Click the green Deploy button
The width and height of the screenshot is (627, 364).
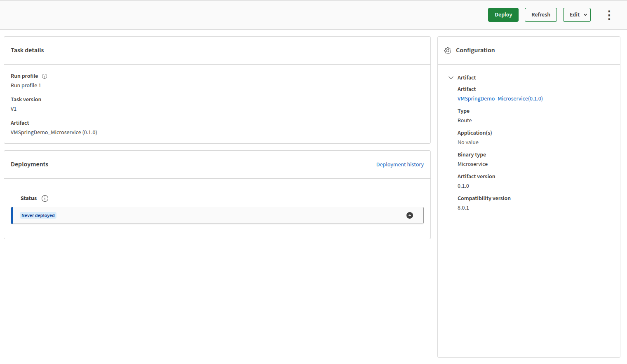(x=503, y=15)
